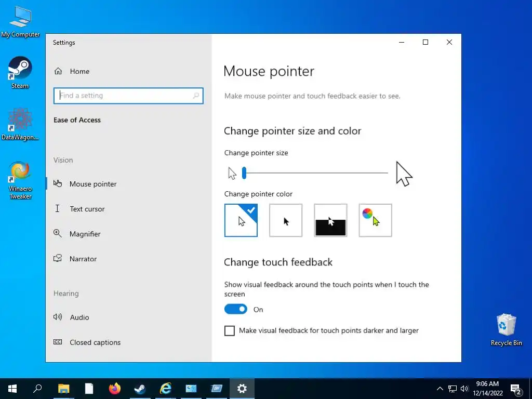The width and height of the screenshot is (532, 399).
Task: Open Audio settings
Action: pos(129,317)
